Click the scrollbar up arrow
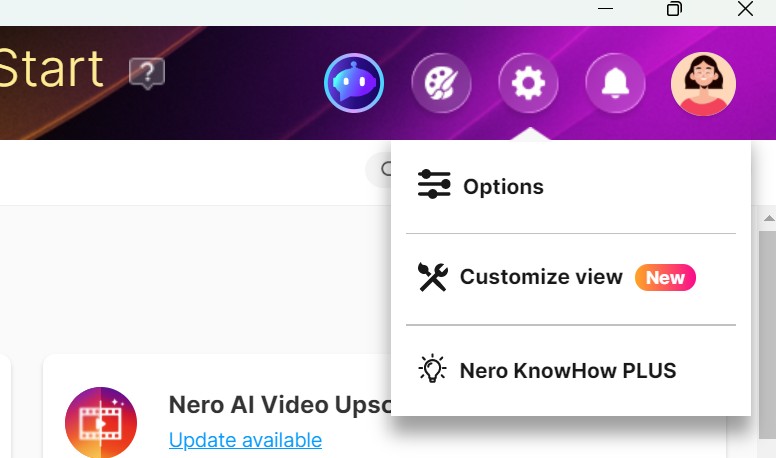The height and width of the screenshot is (458, 776). 768,217
